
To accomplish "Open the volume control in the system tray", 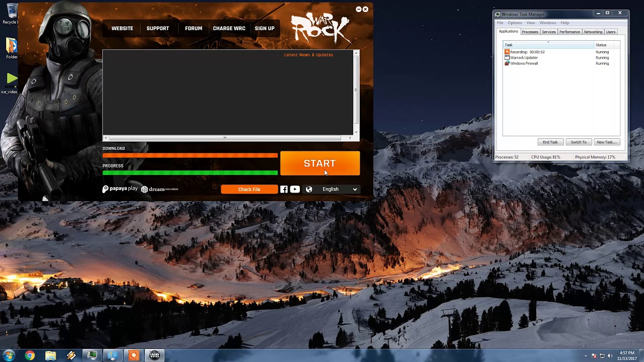I will tap(610, 355).
